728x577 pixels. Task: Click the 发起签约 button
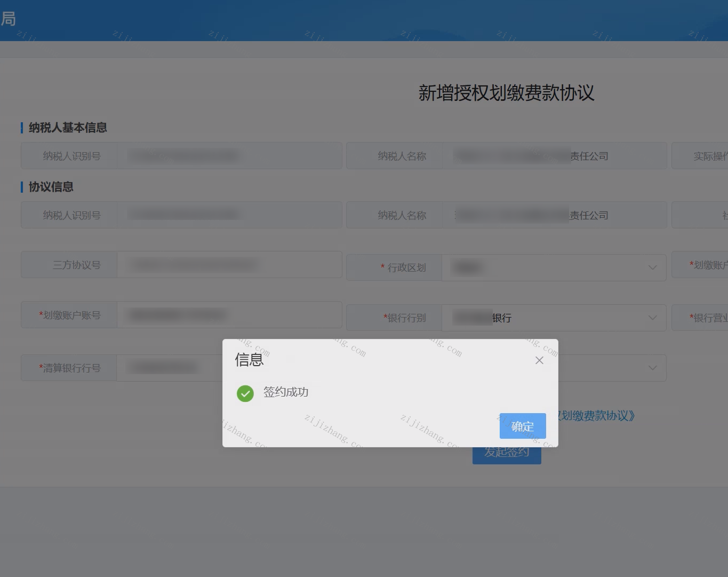(507, 452)
